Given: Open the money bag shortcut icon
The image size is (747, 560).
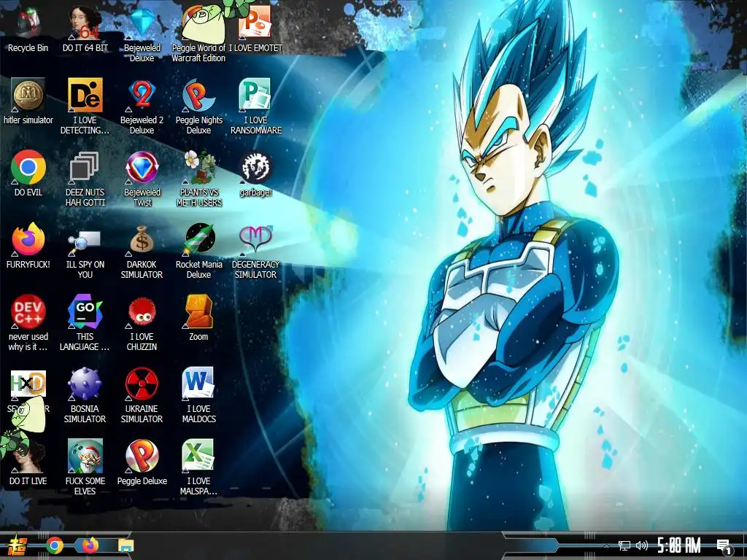Looking at the screenshot, I should (142, 239).
